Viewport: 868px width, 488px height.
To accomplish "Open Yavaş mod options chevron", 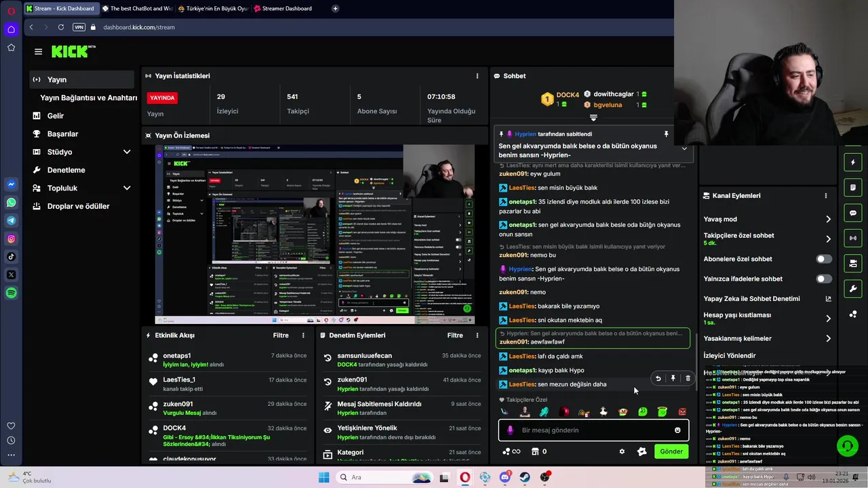I will tap(828, 219).
